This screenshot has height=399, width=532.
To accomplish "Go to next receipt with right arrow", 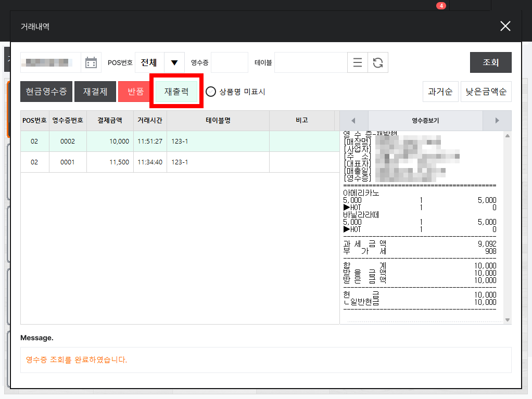I will [497, 121].
